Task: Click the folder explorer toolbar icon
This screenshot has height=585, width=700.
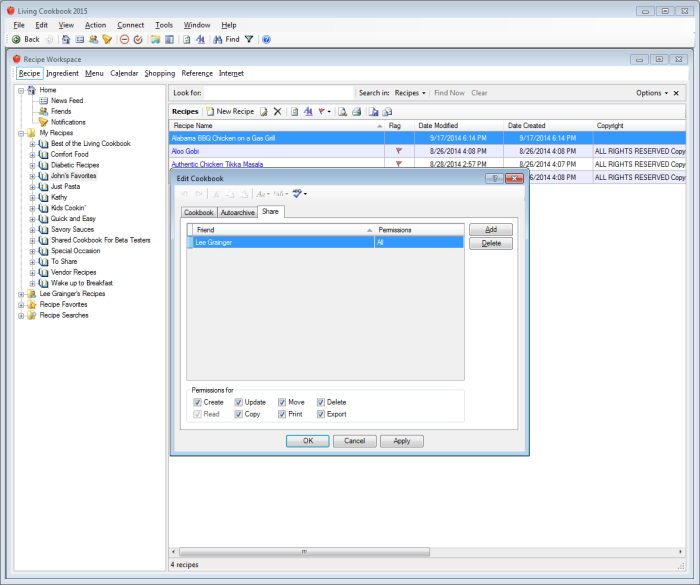Action: tap(155, 39)
